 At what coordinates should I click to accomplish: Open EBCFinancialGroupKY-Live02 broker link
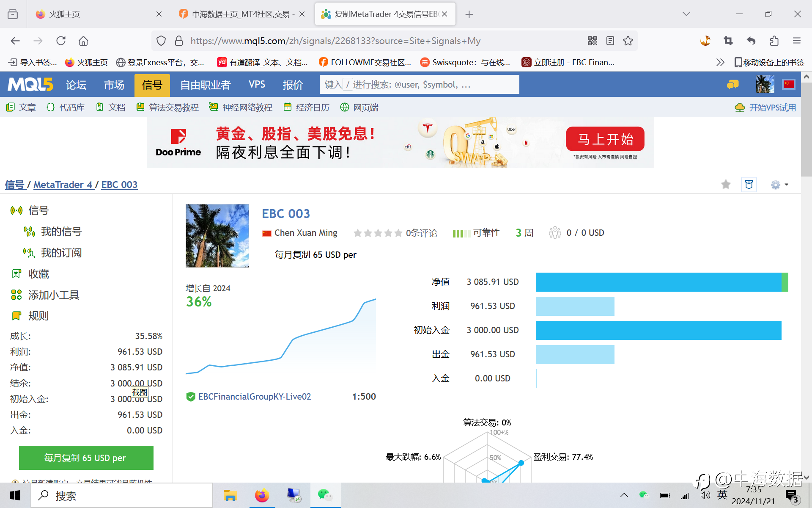tap(255, 397)
